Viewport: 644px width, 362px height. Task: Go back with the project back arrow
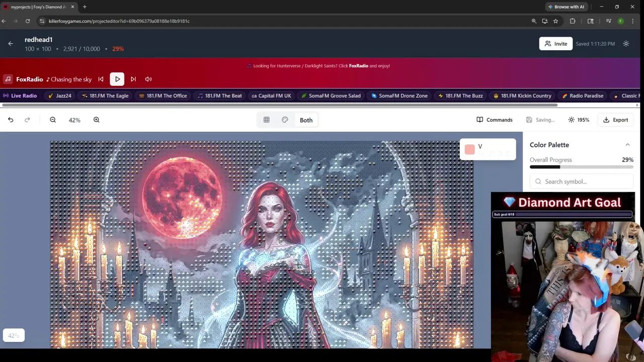[11, 44]
